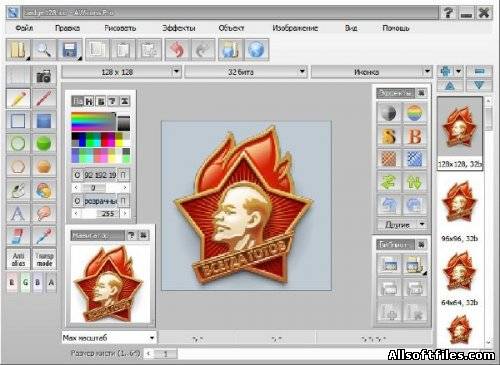
Task: Select the text tool letter A
Action: point(18,213)
